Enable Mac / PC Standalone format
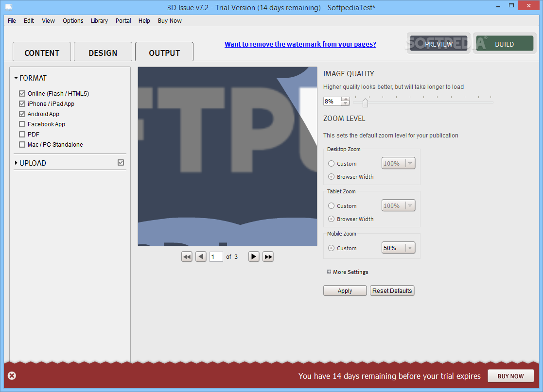543x392 pixels. (22, 145)
